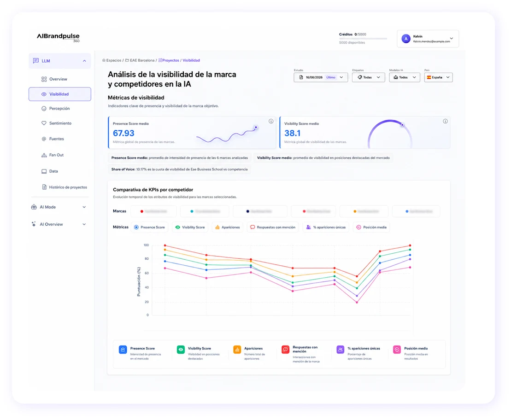Click the EAE Barcelona breadcrumb link
511x420 pixels.
pos(142,60)
